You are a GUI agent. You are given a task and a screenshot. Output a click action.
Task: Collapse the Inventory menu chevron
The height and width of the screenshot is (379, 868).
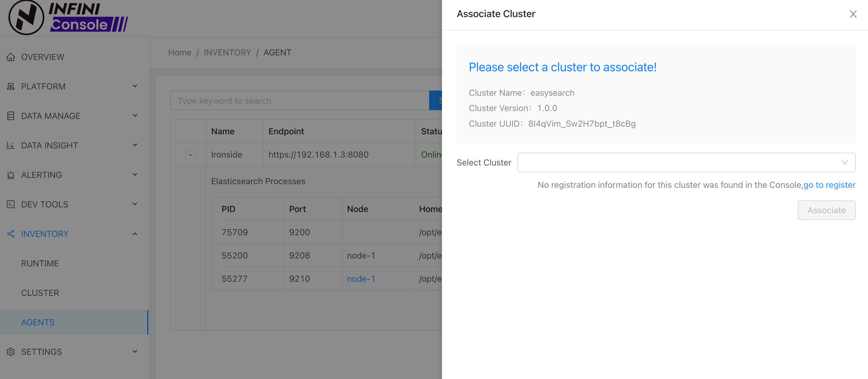(135, 234)
